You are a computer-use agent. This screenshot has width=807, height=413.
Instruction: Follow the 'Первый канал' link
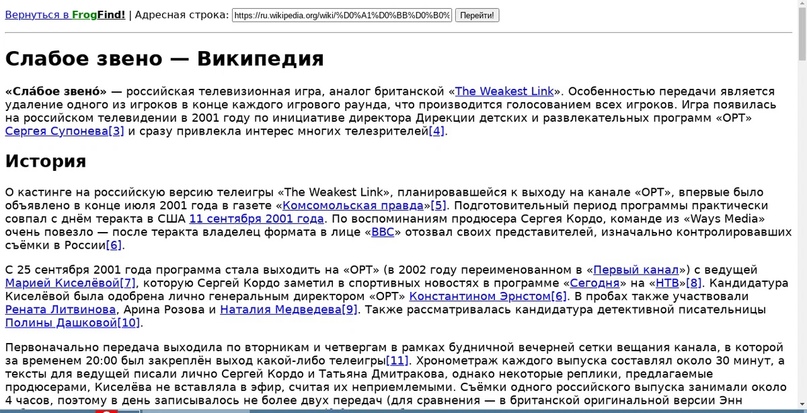(x=636, y=270)
